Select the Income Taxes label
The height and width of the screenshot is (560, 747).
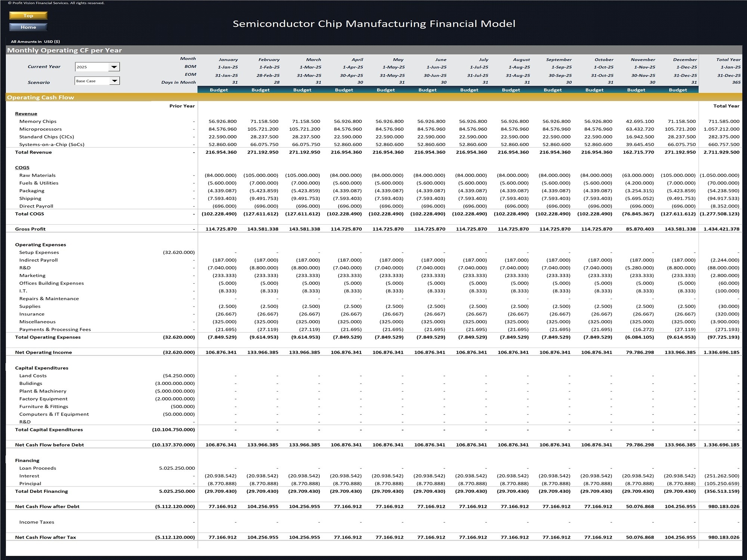pos(37,522)
